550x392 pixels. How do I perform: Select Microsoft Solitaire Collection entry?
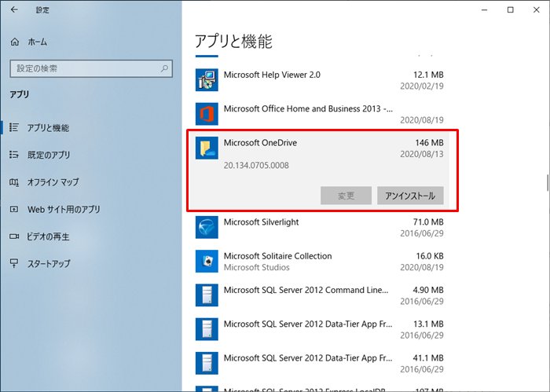(319, 262)
